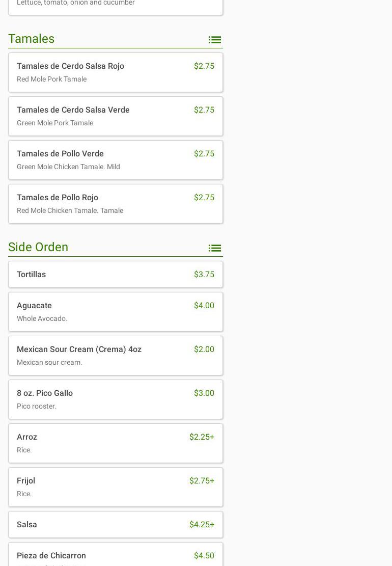
Task: Click the $4.00 price on Aguacate
Action: tap(204, 306)
